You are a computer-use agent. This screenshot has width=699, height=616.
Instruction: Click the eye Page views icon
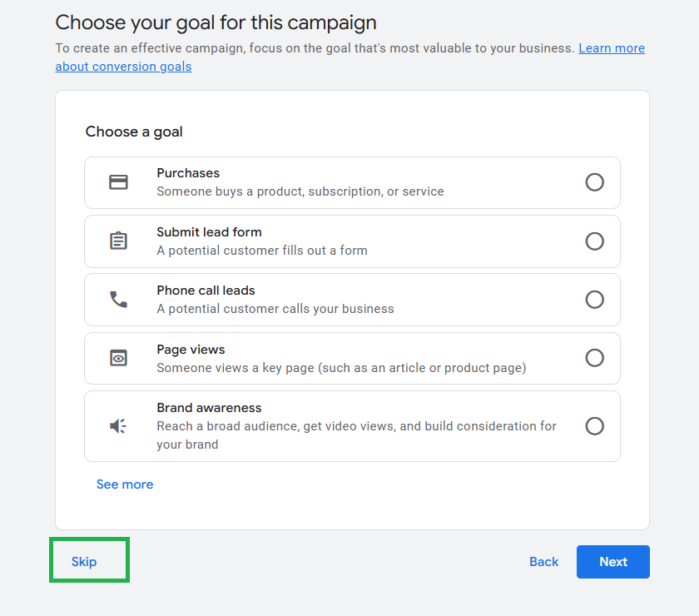coord(119,358)
